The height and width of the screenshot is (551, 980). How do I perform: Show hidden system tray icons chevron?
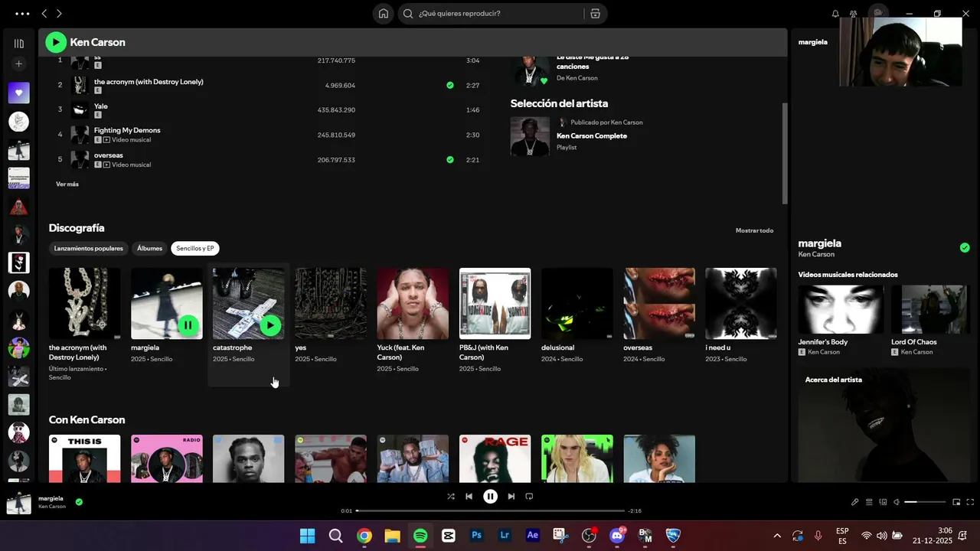777,536
